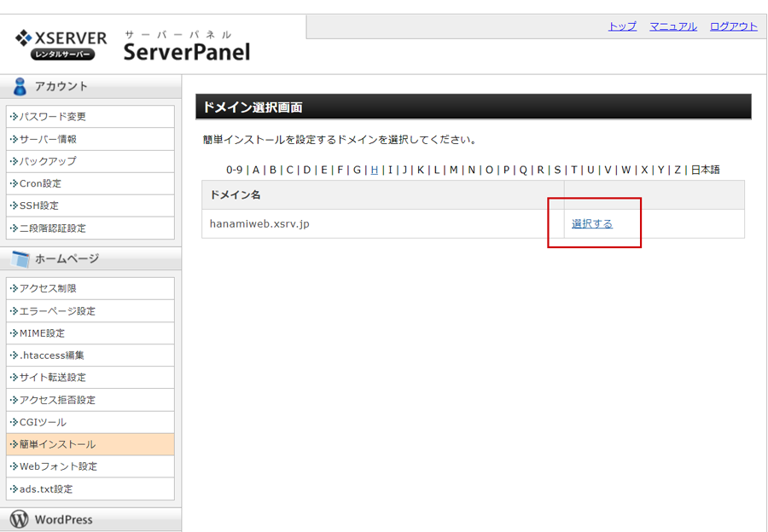
Task: Open エラーページ設定
Action: (90, 311)
